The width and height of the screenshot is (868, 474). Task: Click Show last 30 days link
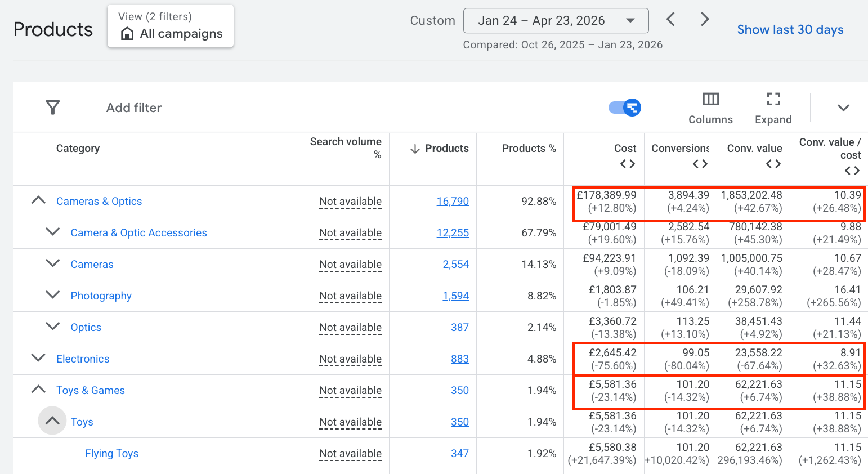(790, 30)
